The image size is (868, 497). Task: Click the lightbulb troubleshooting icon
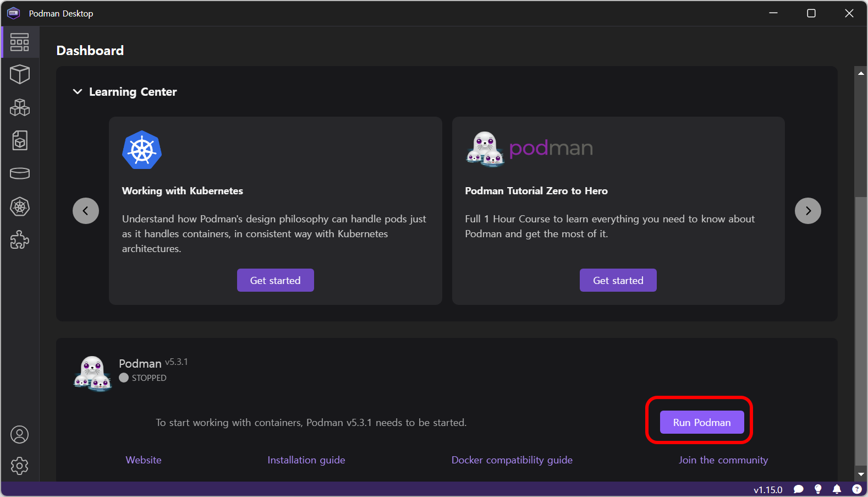[818, 489]
